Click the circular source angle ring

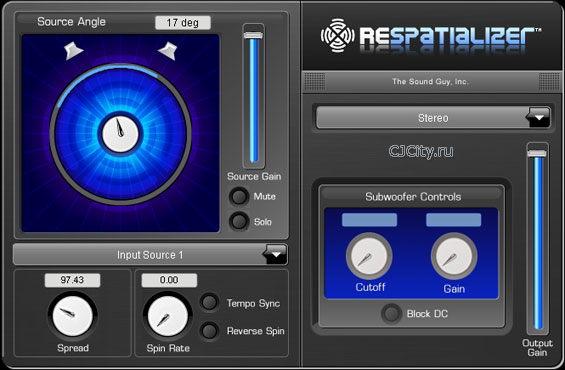120,134
